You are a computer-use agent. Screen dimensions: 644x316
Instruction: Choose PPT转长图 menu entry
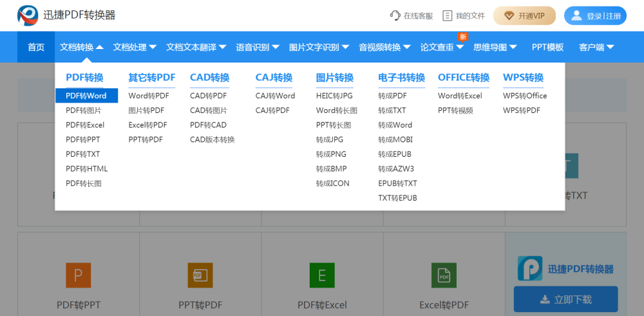click(x=334, y=125)
